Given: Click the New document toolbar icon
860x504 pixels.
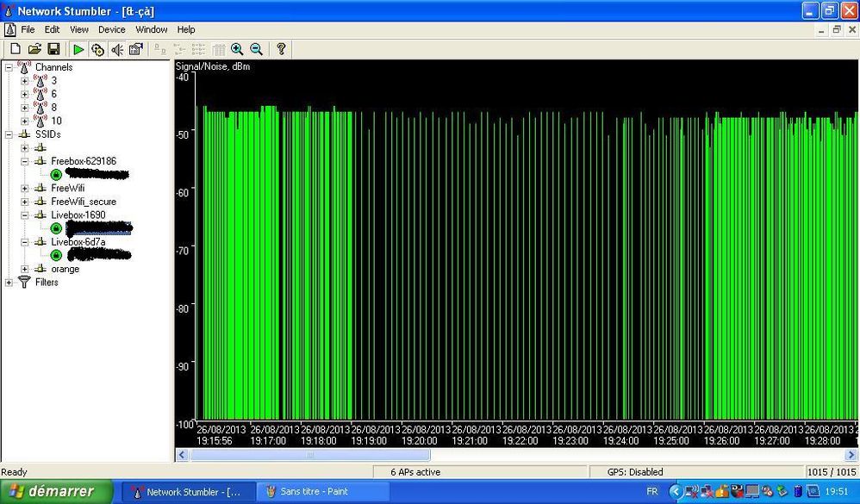Looking at the screenshot, I should coord(15,49).
